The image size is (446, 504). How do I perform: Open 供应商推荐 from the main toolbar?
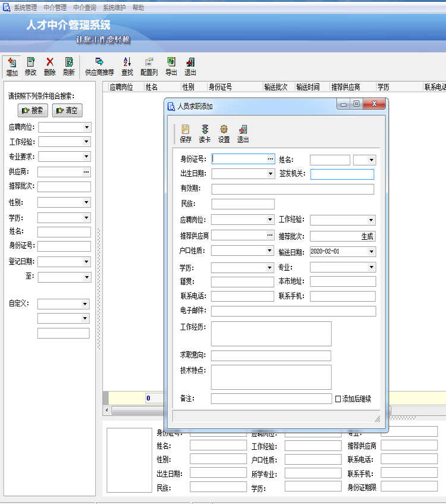99,67
